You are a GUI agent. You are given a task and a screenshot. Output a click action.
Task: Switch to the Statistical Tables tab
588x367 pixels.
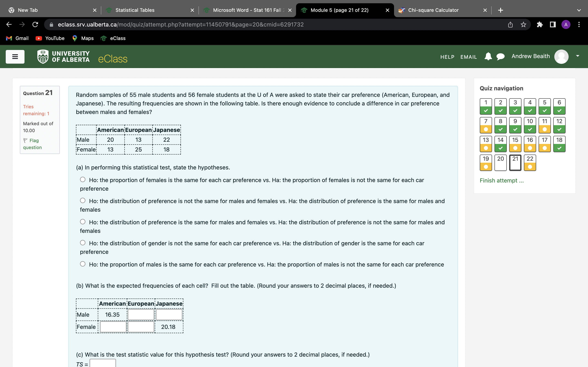tap(135, 10)
